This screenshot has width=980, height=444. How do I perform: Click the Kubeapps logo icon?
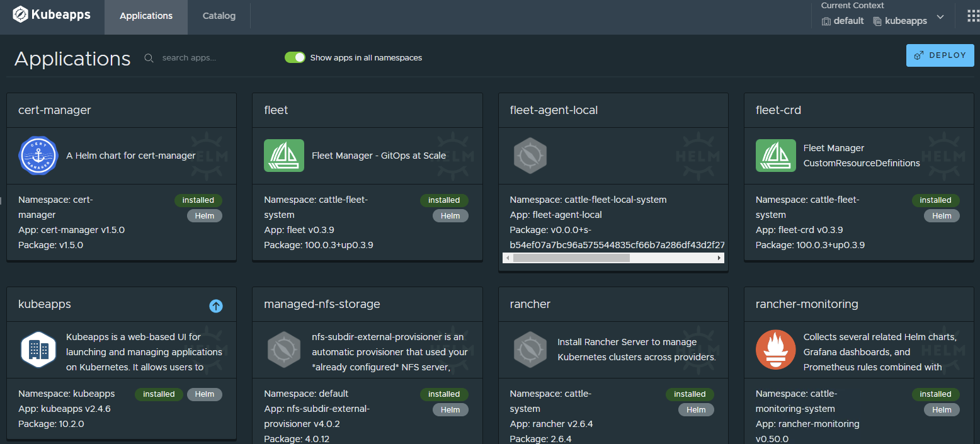tap(20, 14)
